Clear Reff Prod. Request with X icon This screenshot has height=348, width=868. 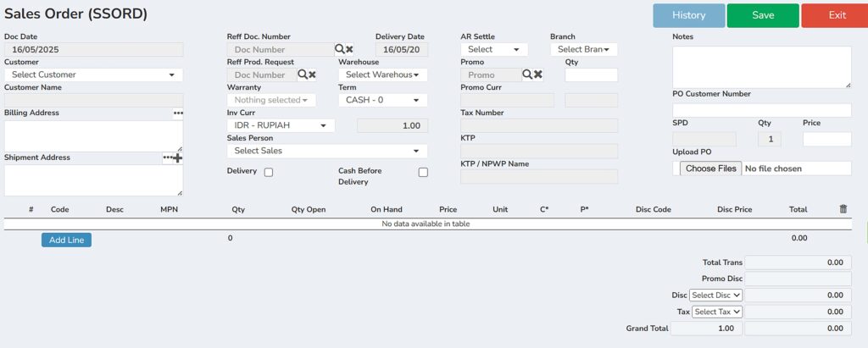pos(312,75)
